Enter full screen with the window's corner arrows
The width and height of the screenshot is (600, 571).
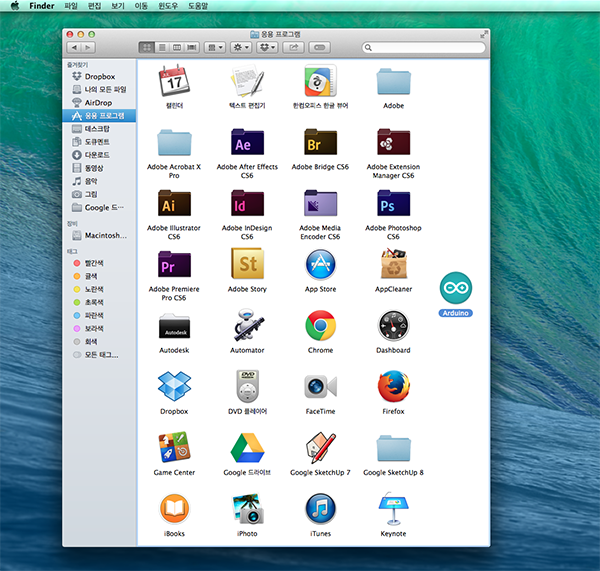484,35
